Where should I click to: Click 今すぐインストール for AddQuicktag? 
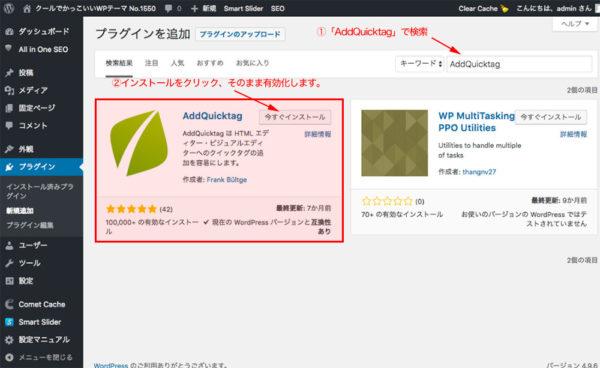(295, 117)
